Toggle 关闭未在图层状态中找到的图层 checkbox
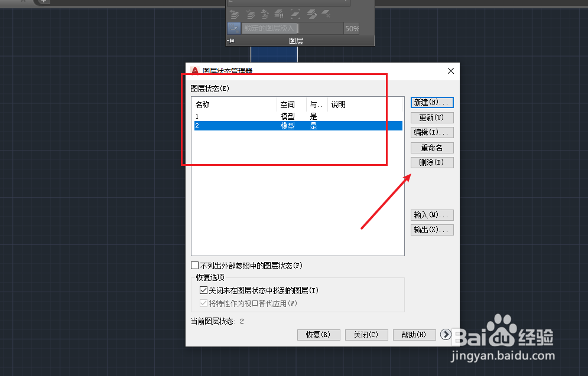 pyautogui.click(x=204, y=290)
